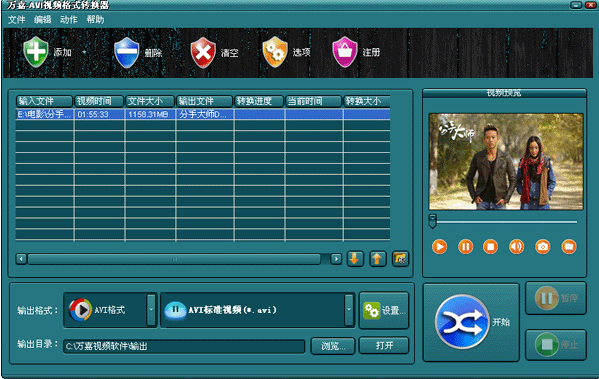Click the 暂停 conversion button
The image size is (599, 379).
tap(556, 298)
